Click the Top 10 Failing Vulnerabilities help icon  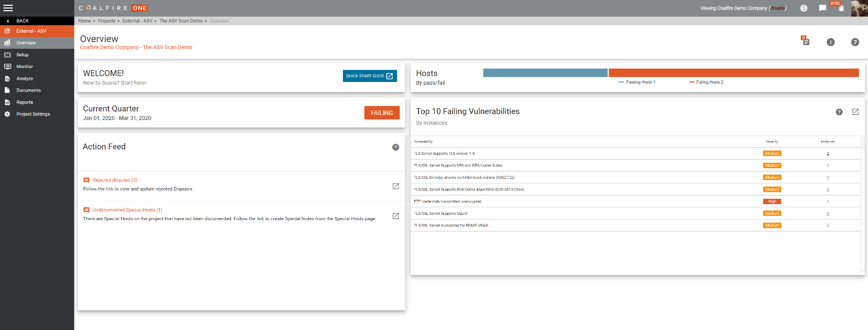pyautogui.click(x=839, y=112)
